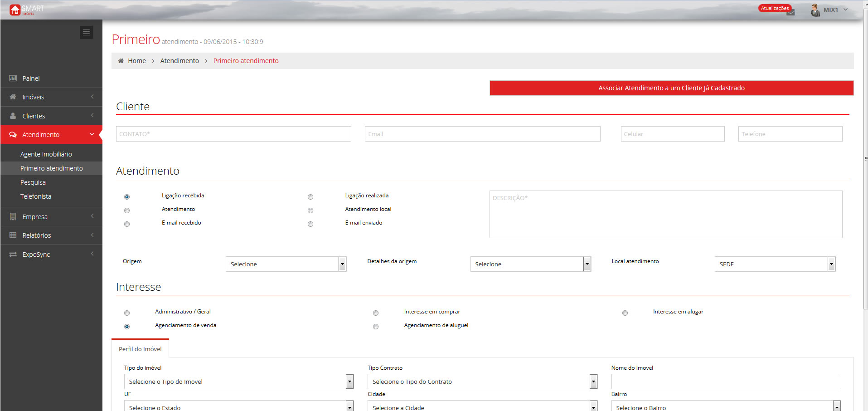The height and width of the screenshot is (411, 868).
Task: Expand the Tipo do imóvel dropdown
Action: [238, 382]
